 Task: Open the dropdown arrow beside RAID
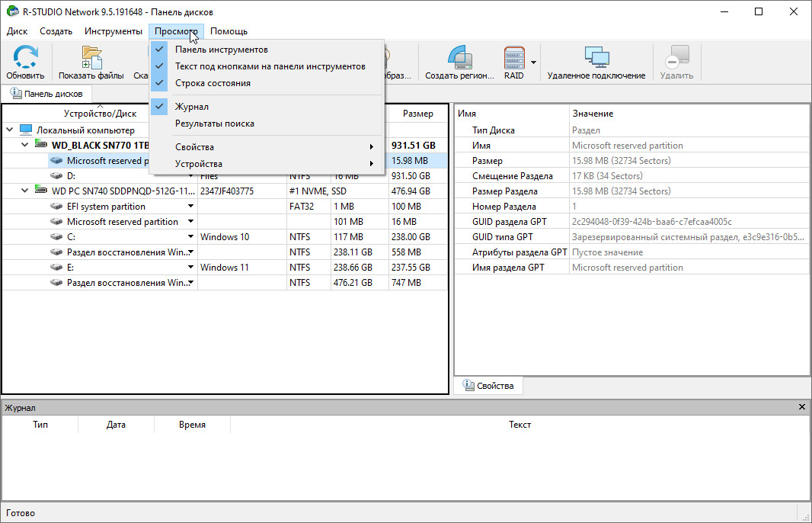pyautogui.click(x=534, y=63)
